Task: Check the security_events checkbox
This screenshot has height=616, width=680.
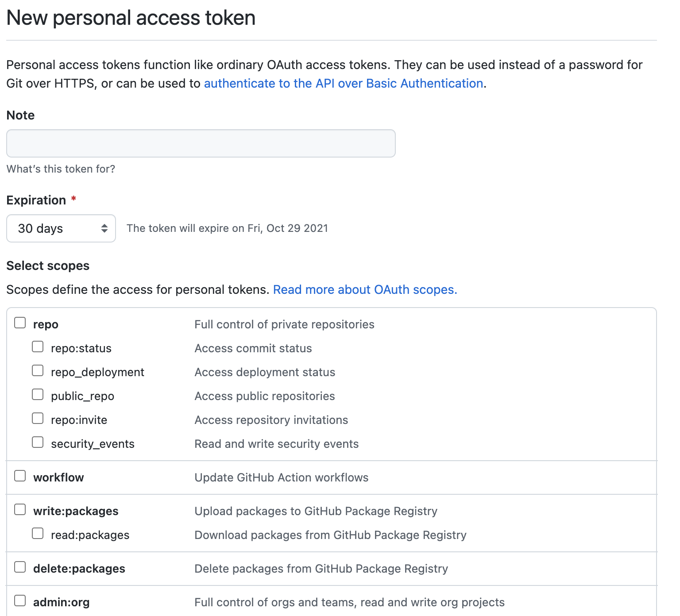Action: [x=38, y=442]
